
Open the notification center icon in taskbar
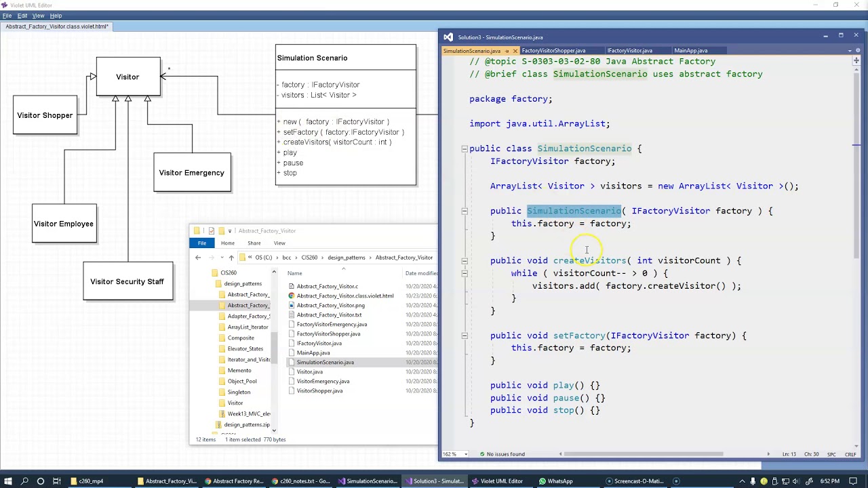(x=854, y=481)
